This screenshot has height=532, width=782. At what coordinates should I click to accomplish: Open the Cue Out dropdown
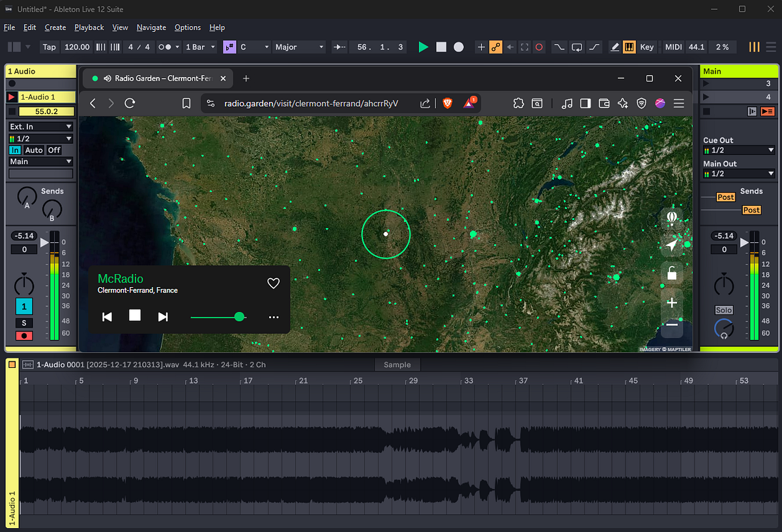click(x=738, y=150)
